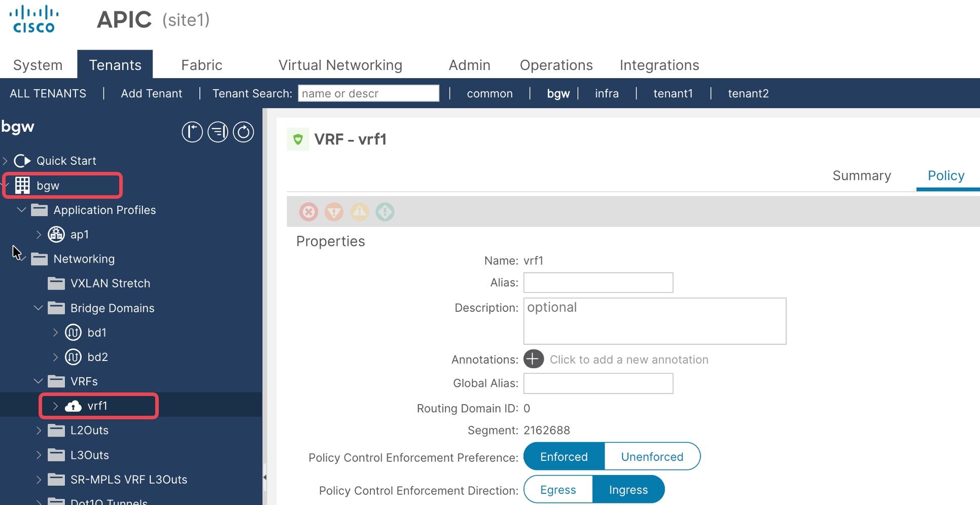Add a new annotation with plus icon
Screen dimensions: 980x505
534,359
